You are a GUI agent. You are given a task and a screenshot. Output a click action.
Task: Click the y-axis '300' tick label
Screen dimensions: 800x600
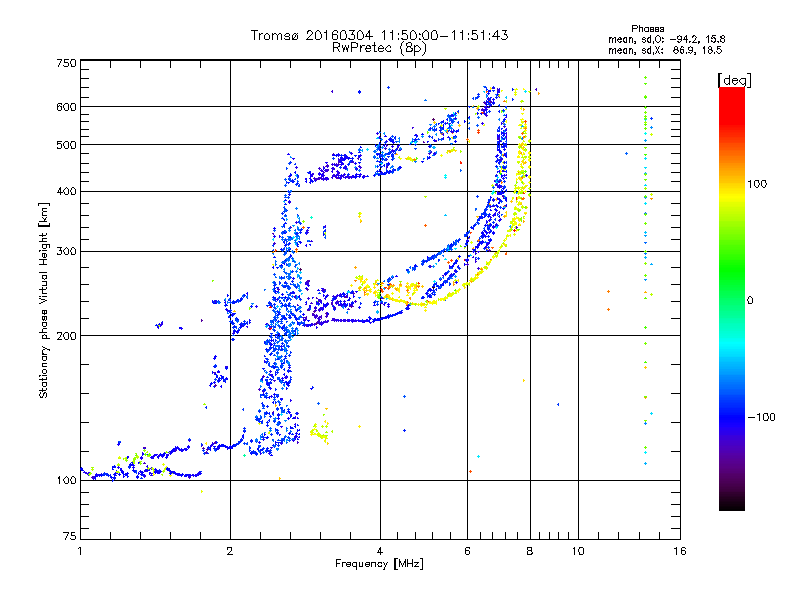66,251
